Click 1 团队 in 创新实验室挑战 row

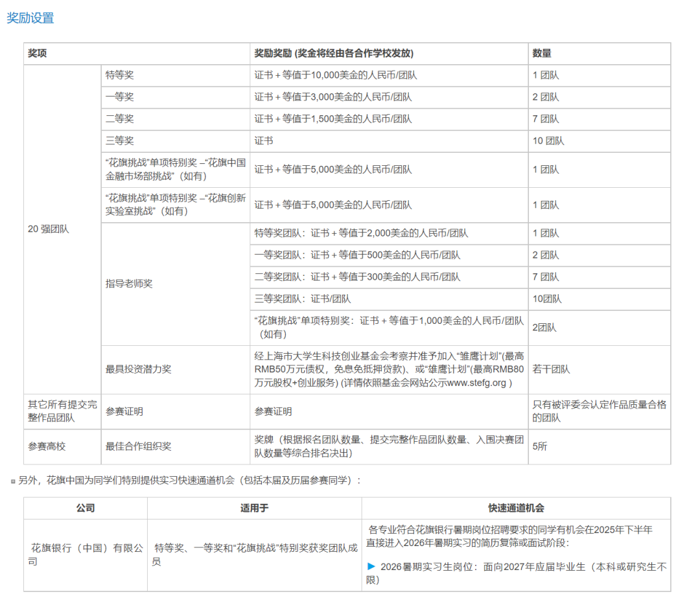coord(546,205)
